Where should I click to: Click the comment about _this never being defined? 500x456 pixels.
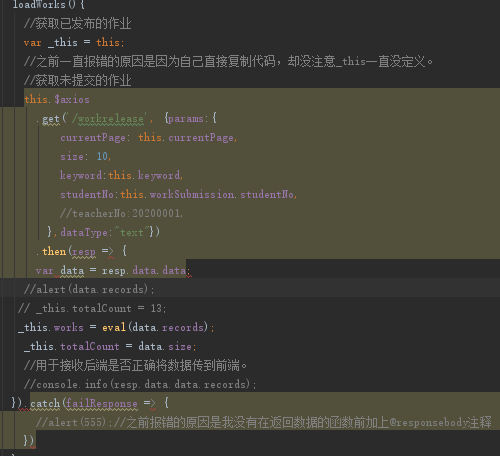(228, 62)
